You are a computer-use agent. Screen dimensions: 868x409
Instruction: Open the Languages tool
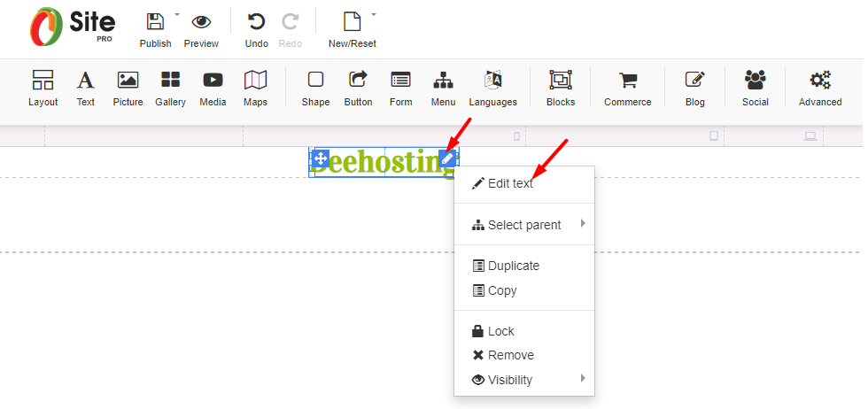click(492, 88)
